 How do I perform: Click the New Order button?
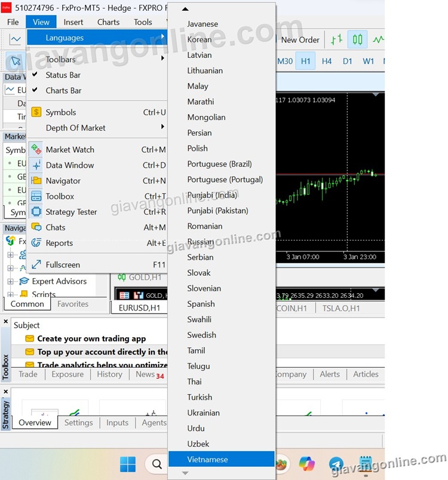pyautogui.click(x=300, y=40)
